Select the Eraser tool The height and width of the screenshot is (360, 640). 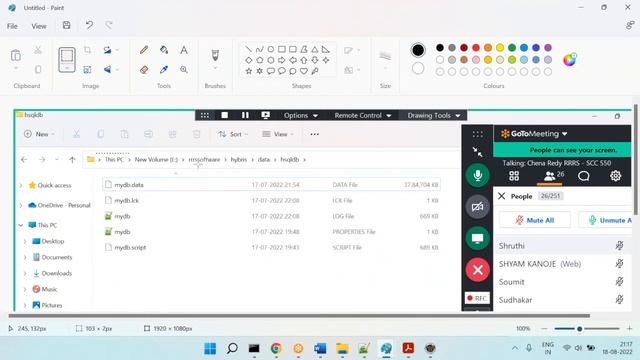click(144, 70)
